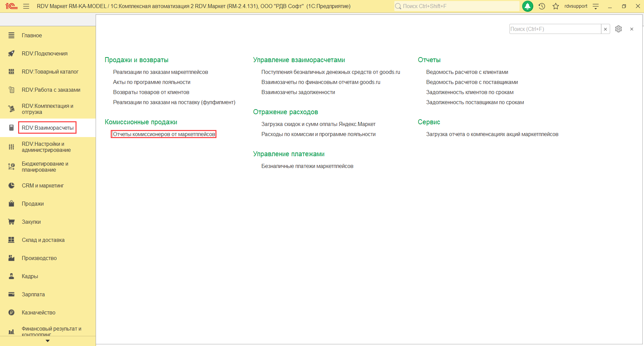The width and height of the screenshot is (644, 346).
Task: Click the calculator icon for RDV:Взаиморасчеты
Action: pyautogui.click(x=11, y=128)
